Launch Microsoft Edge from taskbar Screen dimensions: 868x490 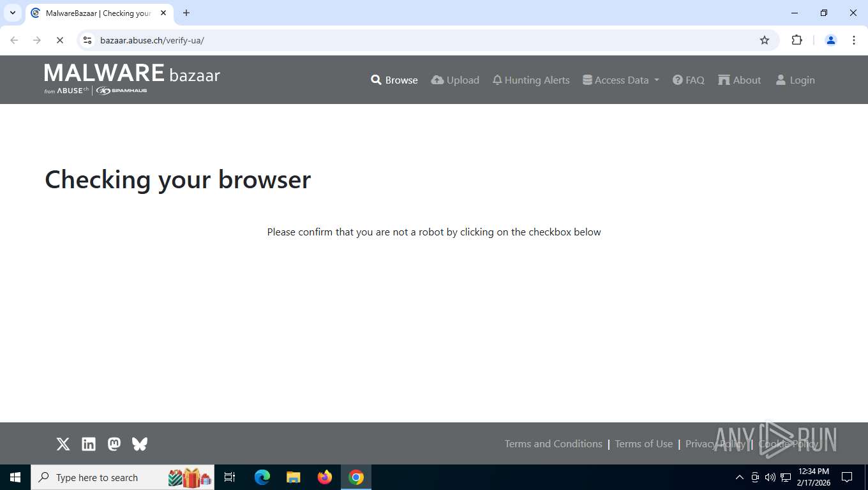tap(262, 477)
